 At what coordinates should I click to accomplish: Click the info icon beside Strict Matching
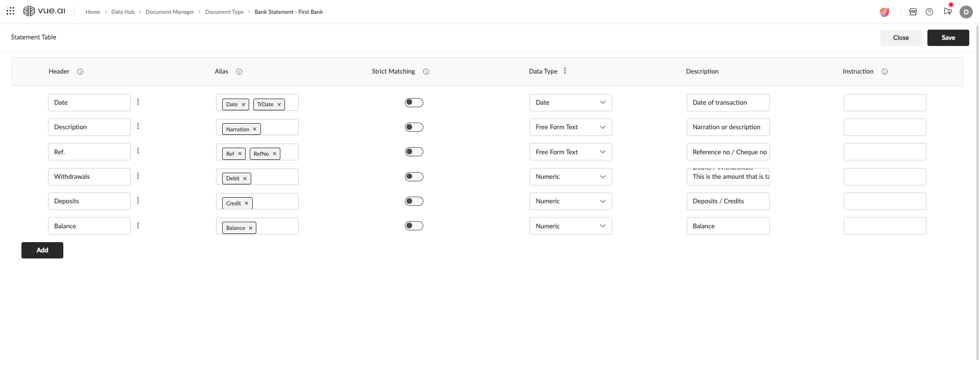tap(426, 72)
